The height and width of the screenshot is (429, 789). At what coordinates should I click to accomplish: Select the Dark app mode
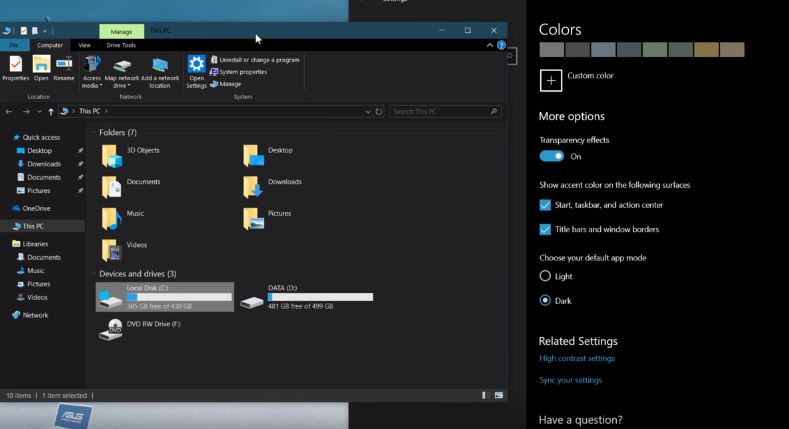point(545,301)
